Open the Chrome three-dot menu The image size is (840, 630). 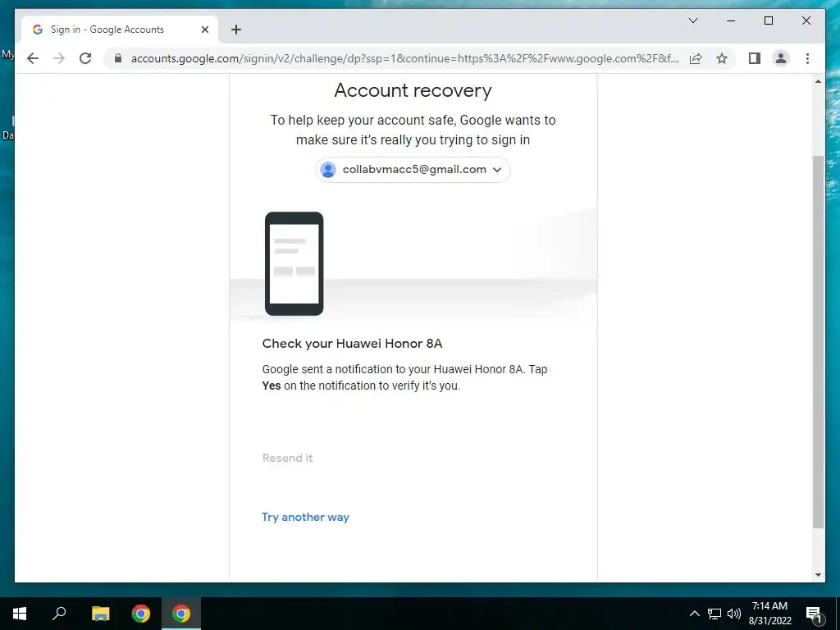point(807,58)
